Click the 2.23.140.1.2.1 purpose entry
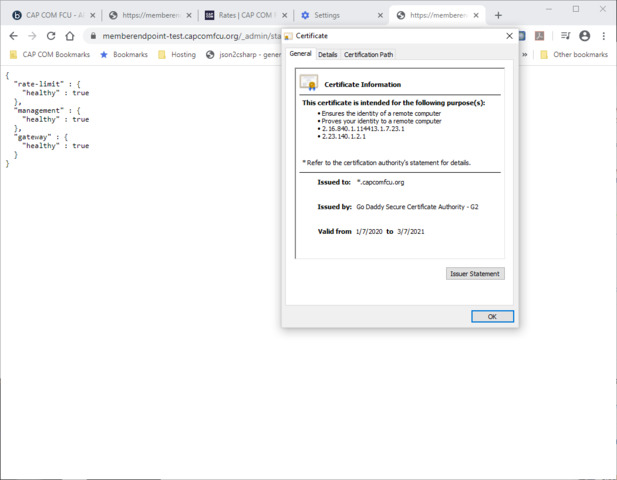Viewport: 617px width, 480px height. (x=344, y=137)
